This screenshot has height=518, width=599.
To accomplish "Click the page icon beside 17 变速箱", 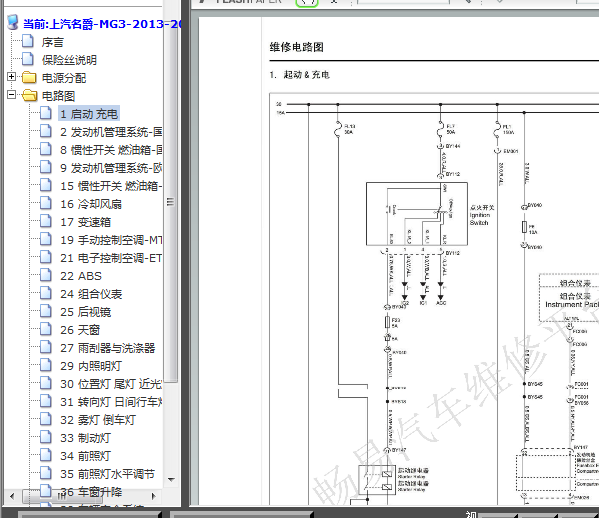I will click(46, 221).
